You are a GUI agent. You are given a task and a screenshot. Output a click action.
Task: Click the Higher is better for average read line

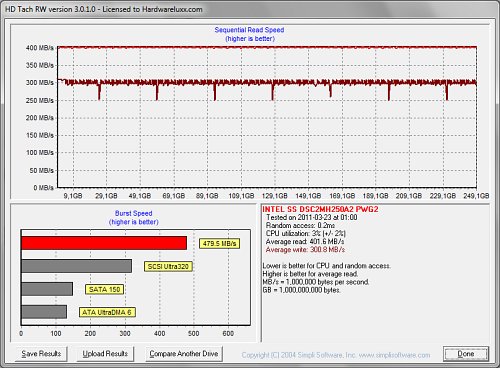coord(310,274)
